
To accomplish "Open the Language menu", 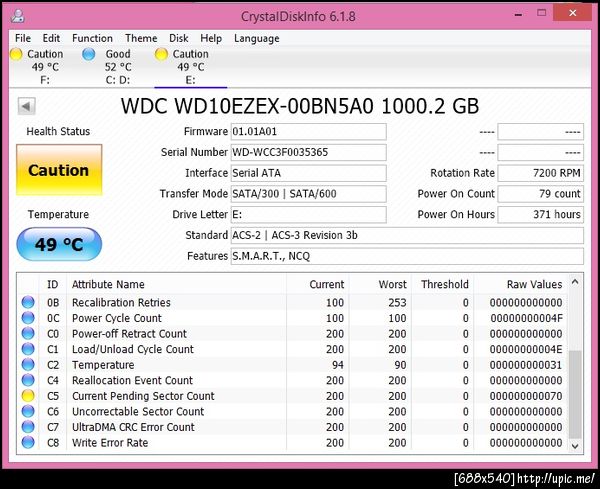I will pyautogui.click(x=257, y=39).
